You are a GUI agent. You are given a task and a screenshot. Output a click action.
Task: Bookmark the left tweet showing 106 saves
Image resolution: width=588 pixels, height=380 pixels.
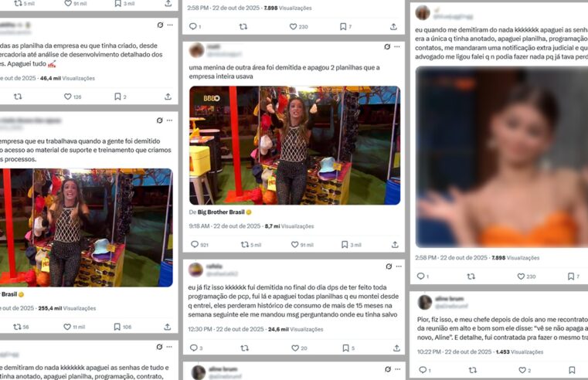tap(117, 327)
